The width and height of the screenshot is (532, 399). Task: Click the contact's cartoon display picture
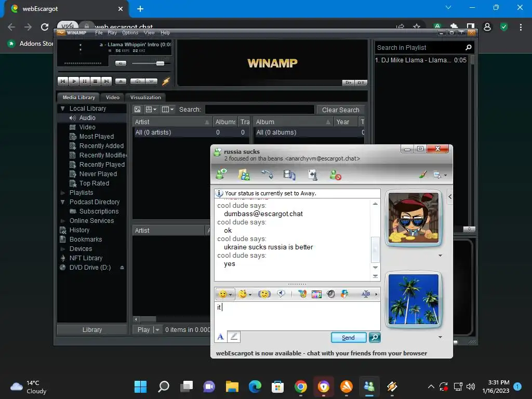tap(413, 218)
